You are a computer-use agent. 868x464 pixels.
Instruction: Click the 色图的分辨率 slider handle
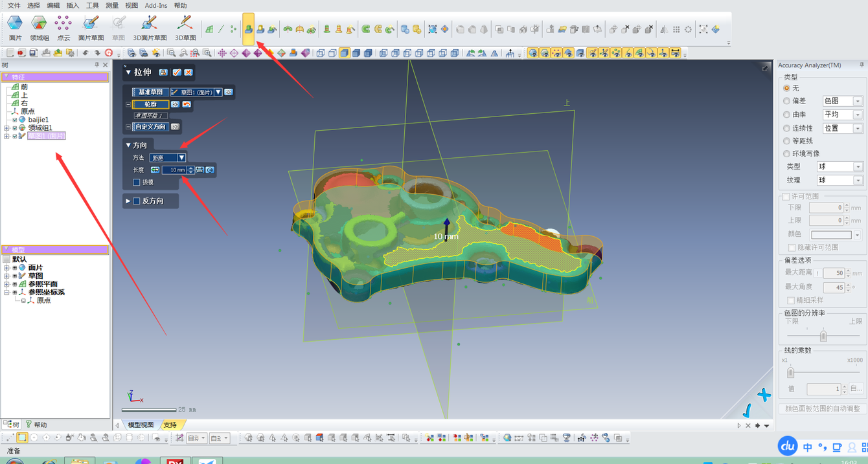tap(823, 336)
